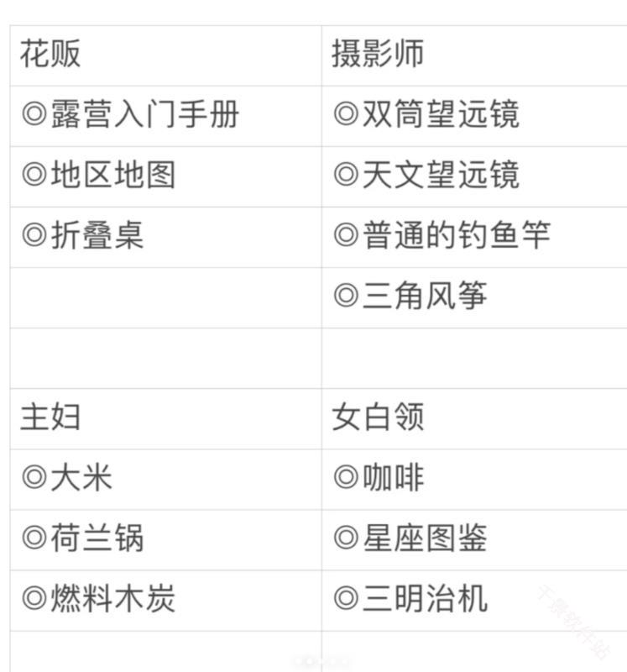
Task: Select the 天文望远镜 item
Action: pos(441,176)
